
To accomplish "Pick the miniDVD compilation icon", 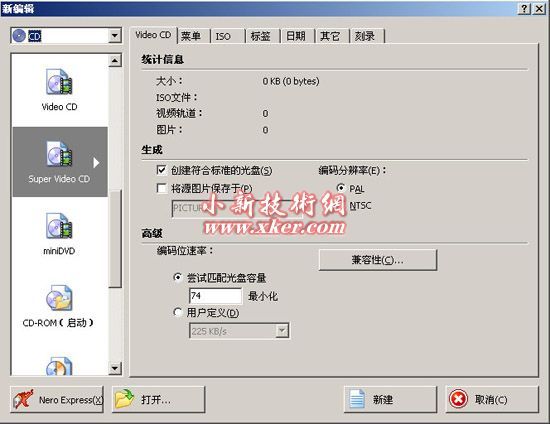I will click(x=59, y=226).
